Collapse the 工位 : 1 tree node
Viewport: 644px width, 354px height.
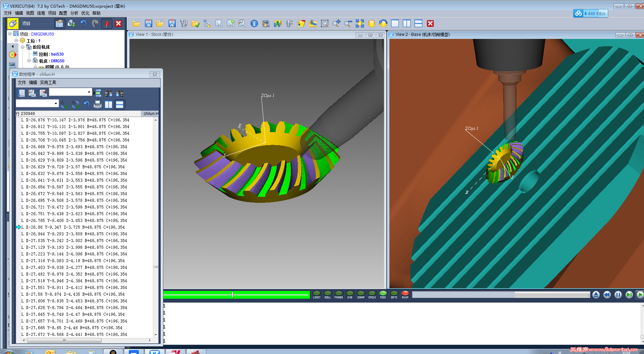(x=16, y=41)
